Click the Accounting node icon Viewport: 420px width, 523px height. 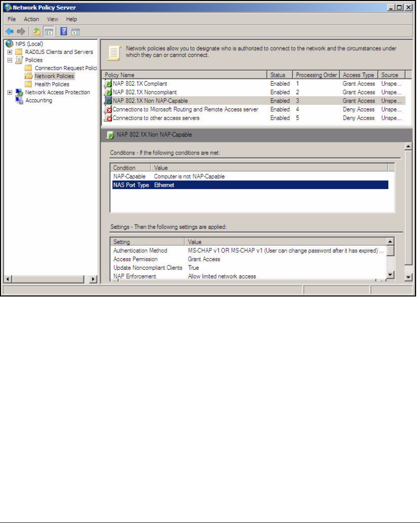pyautogui.click(x=19, y=101)
